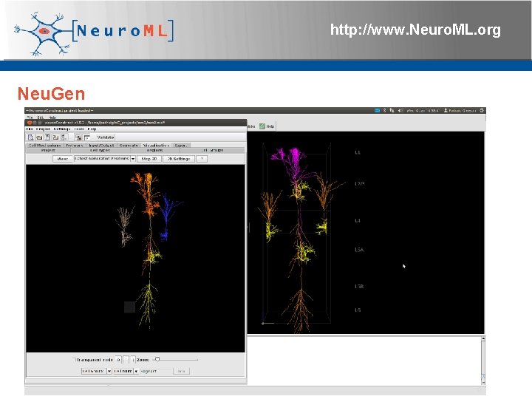
Task: Click the blue indicator icon in top panel
Action: tap(377, 111)
